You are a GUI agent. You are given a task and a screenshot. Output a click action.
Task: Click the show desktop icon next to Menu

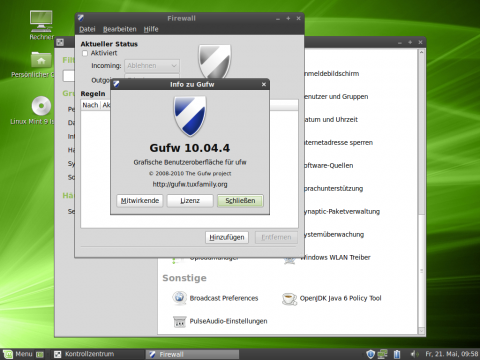[40, 354]
